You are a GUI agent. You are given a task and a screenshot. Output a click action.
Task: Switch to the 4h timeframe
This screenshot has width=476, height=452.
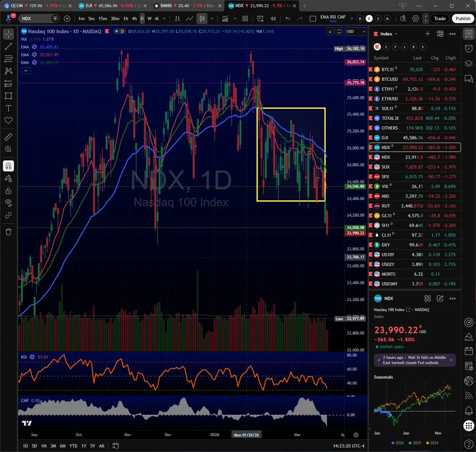tap(134, 19)
